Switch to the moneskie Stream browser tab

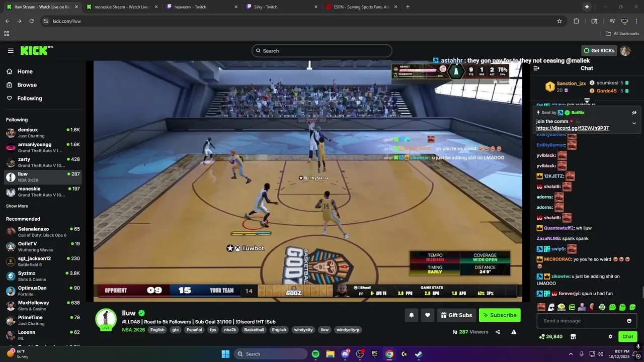point(122,7)
